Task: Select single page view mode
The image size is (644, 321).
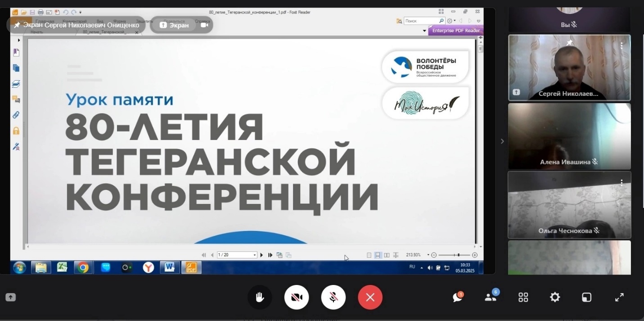Action: [x=369, y=255]
